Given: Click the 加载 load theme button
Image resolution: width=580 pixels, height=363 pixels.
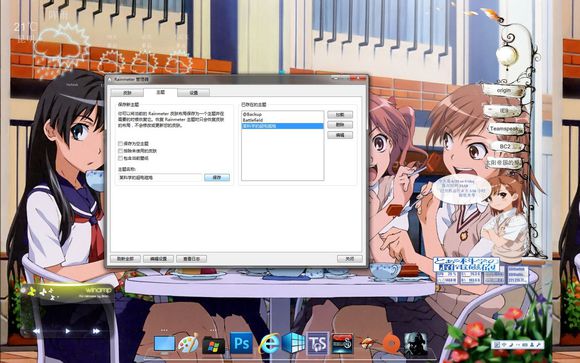Looking at the screenshot, I should point(340,115).
